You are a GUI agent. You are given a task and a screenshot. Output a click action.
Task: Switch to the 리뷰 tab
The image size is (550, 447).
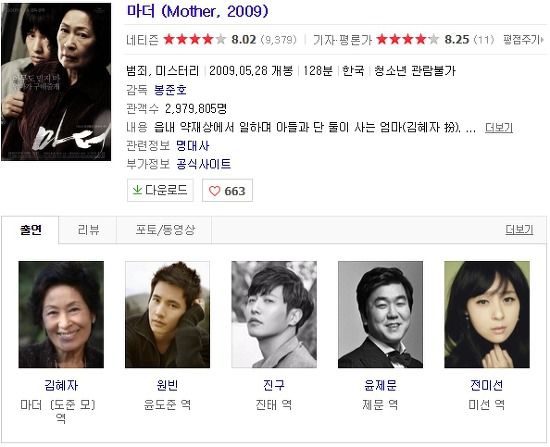click(x=88, y=230)
